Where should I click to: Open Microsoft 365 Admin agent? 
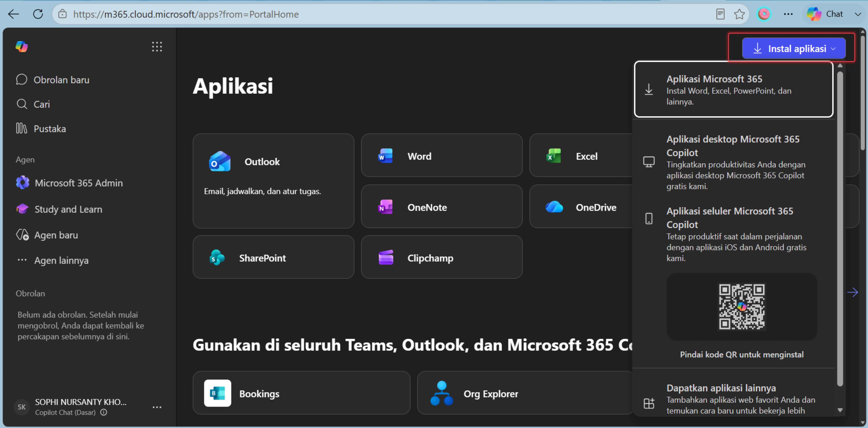point(69,183)
